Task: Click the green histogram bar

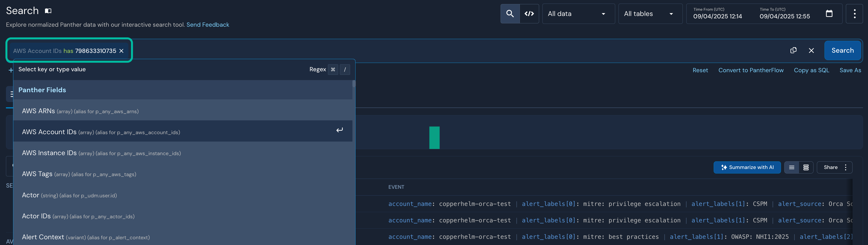Action: (x=434, y=138)
